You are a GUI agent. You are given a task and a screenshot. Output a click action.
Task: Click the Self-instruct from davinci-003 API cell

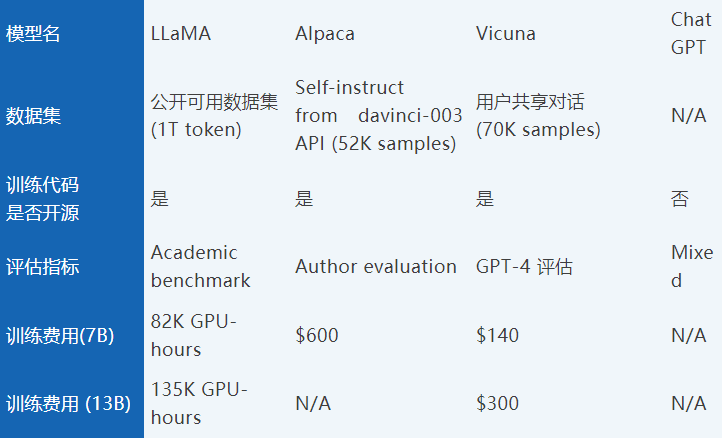point(378,116)
